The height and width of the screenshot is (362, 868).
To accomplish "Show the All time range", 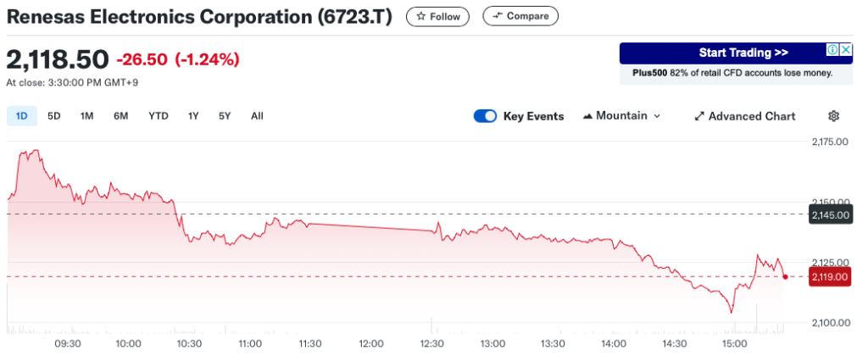I will (257, 116).
